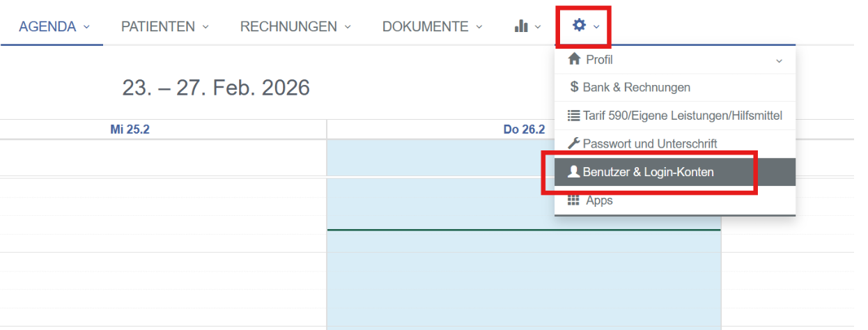
Task: Click the dollar icon for Bank & Rechnungen
Action: [x=574, y=88]
